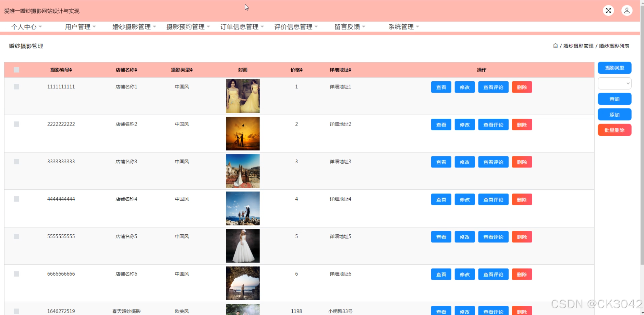
Task: Click 婚纱摄影管理 breadcrumb link
Action: pyautogui.click(x=578, y=46)
